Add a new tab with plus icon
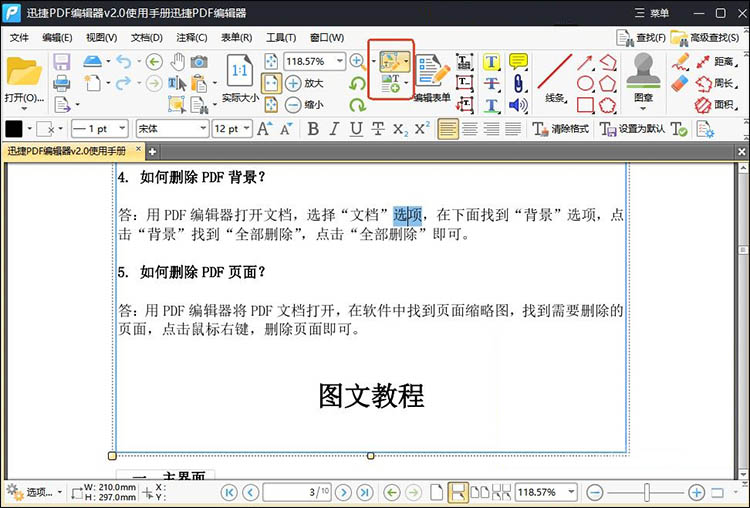 tap(152, 152)
